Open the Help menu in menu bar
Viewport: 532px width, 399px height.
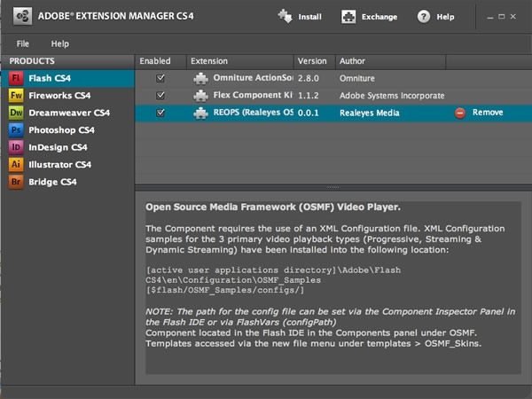(60, 43)
